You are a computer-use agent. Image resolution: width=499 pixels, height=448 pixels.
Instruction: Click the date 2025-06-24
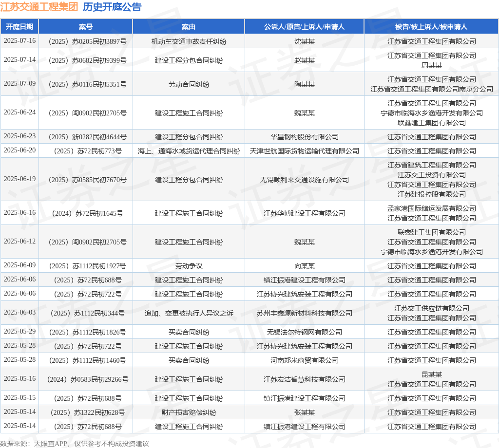point(19,112)
